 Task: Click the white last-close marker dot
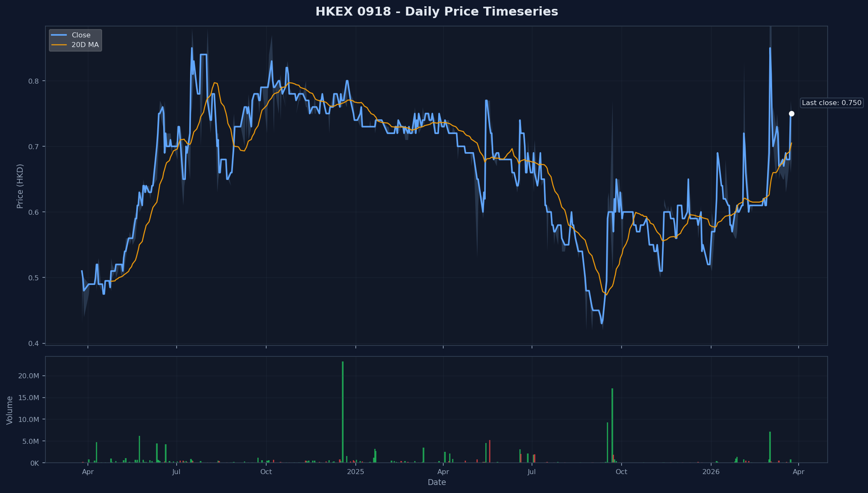791,114
